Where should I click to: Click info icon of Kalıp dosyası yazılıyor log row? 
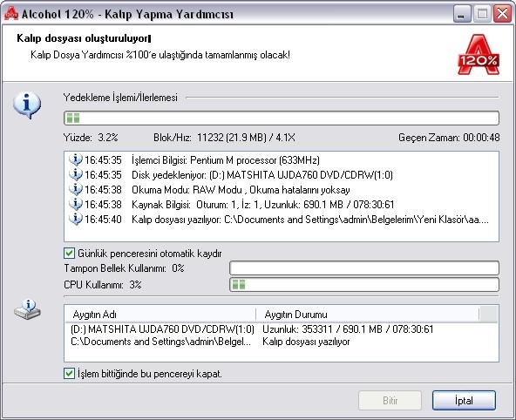(x=76, y=219)
